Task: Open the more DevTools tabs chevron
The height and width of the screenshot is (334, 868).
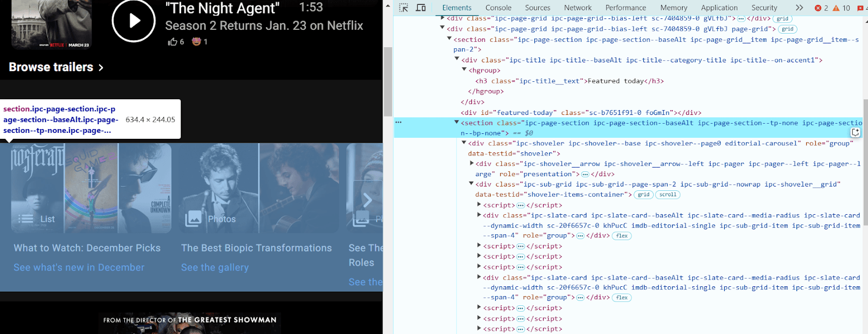Action: coord(799,8)
